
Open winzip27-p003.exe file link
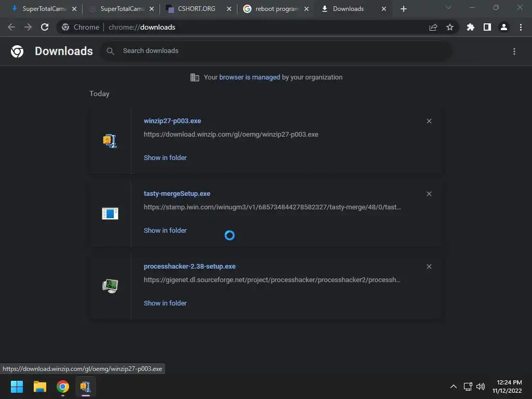(x=172, y=121)
